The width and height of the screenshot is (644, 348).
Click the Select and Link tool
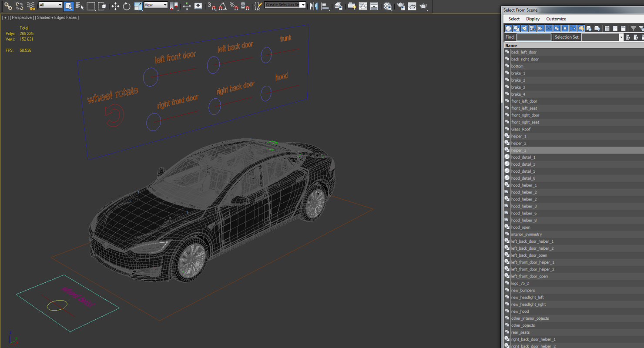pyautogui.click(x=8, y=6)
